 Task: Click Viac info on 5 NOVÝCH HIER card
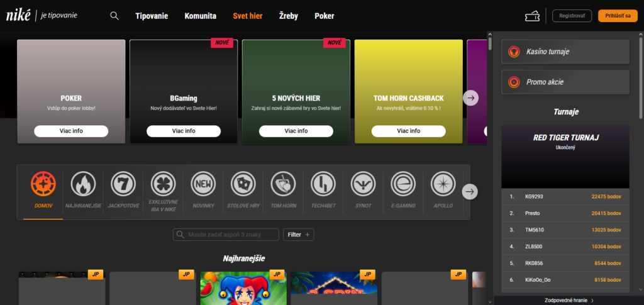(296, 131)
